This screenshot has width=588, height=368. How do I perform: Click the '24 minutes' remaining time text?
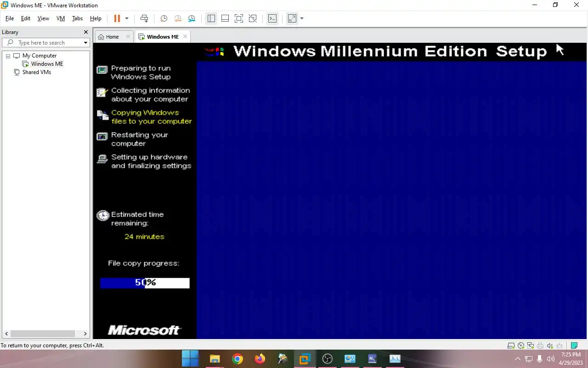click(144, 236)
